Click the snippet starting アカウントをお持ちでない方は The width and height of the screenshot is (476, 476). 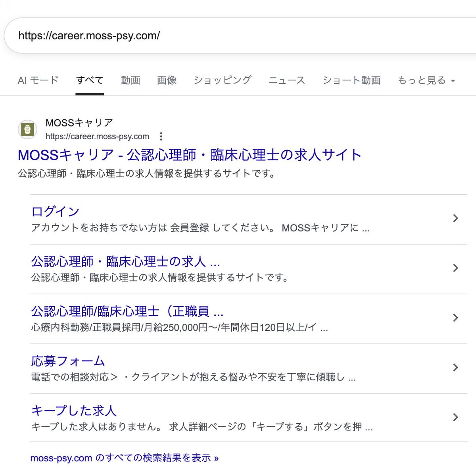point(200,228)
